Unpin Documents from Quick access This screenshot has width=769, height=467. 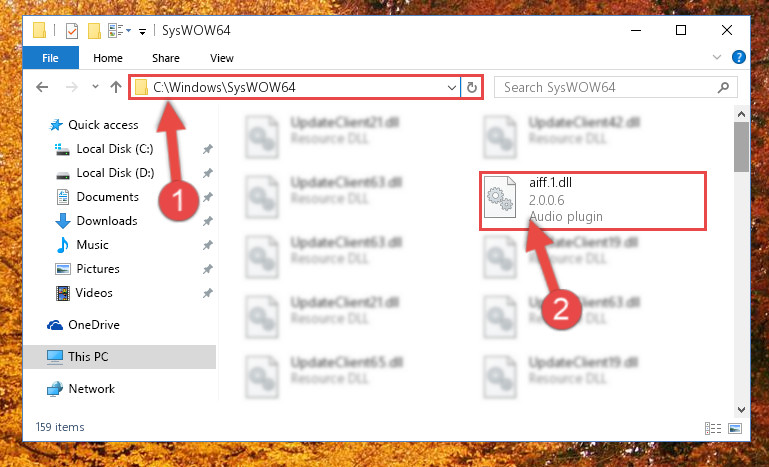208,197
